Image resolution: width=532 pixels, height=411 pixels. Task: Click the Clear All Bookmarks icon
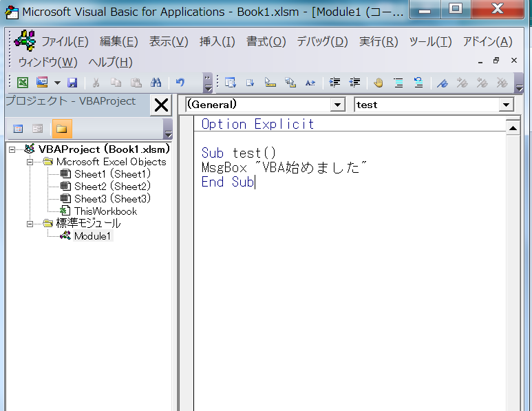click(502, 83)
